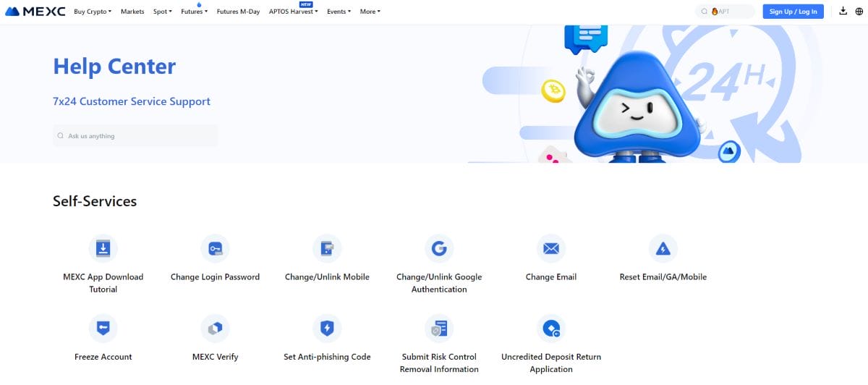Open the Freeze Account shield icon
This screenshot has width=868, height=385.
(103, 329)
